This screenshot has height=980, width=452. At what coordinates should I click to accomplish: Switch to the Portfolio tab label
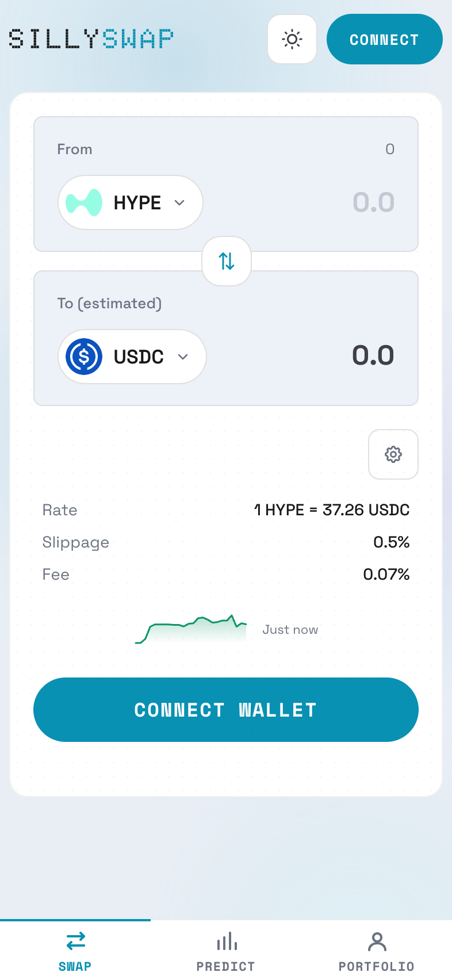(x=376, y=966)
